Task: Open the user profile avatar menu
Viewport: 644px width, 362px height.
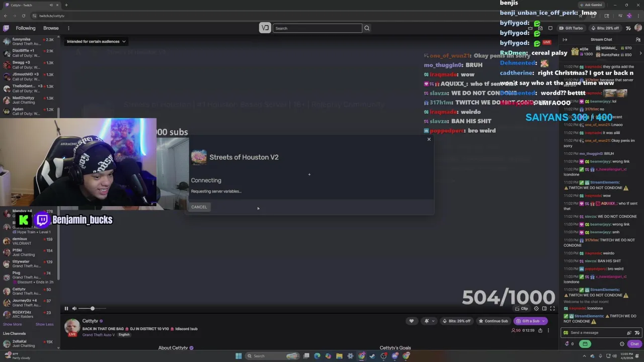Action: click(x=638, y=28)
